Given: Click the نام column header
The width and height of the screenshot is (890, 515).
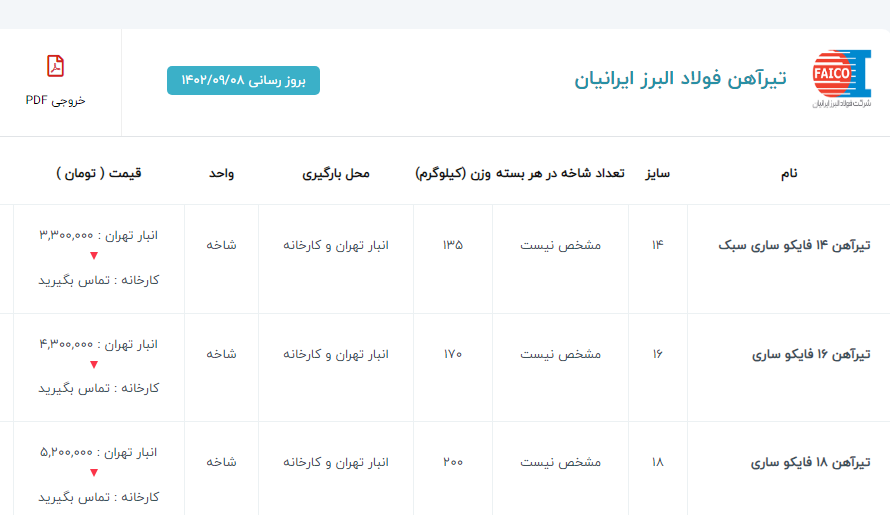Looking at the screenshot, I should (789, 173).
